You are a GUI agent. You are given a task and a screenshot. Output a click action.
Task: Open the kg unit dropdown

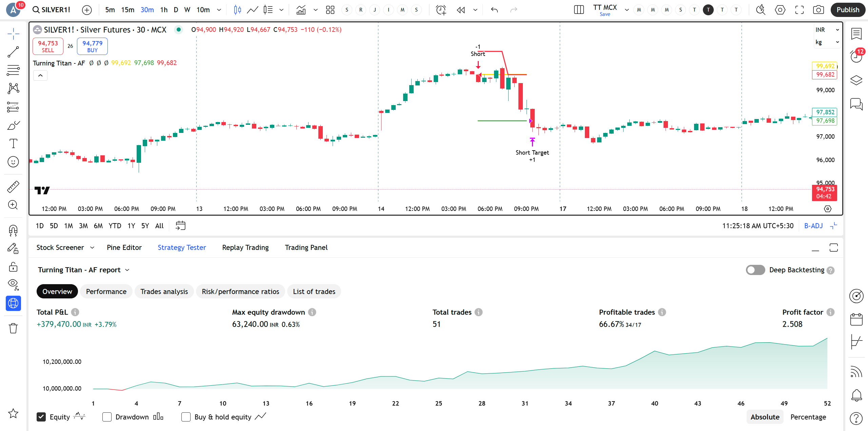click(827, 42)
